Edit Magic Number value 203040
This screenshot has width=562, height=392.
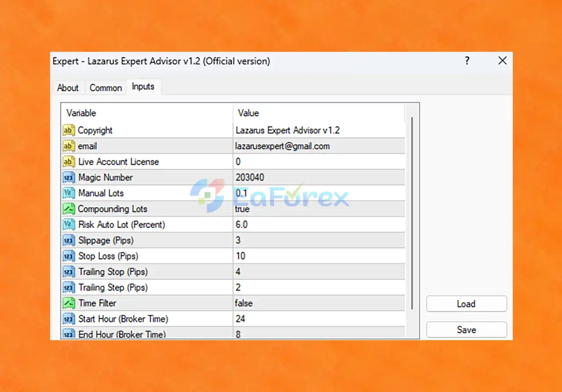tap(319, 178)
